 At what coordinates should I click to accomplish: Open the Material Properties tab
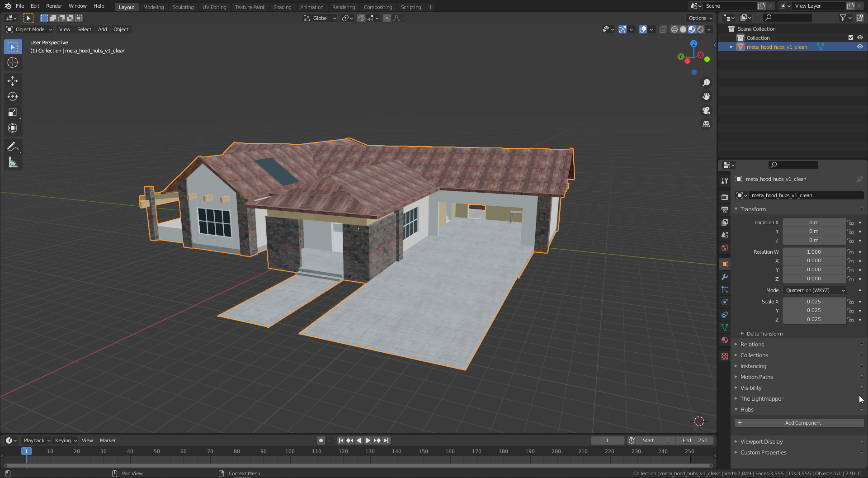724,340
